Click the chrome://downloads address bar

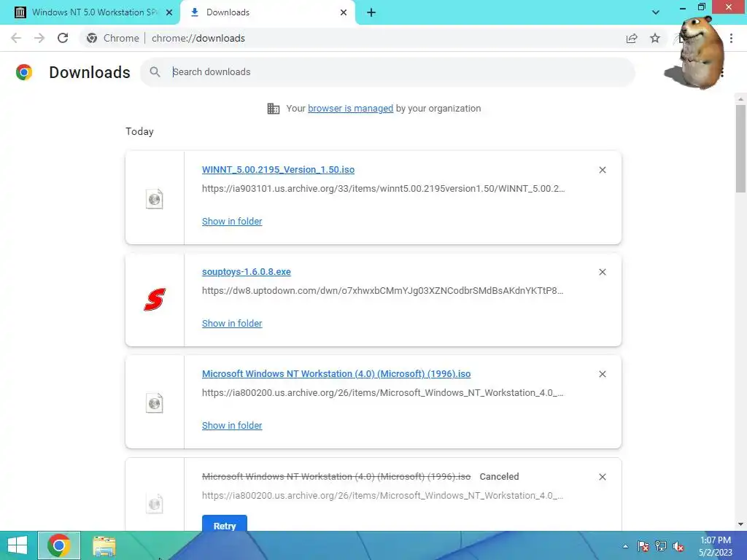point(198,38)
